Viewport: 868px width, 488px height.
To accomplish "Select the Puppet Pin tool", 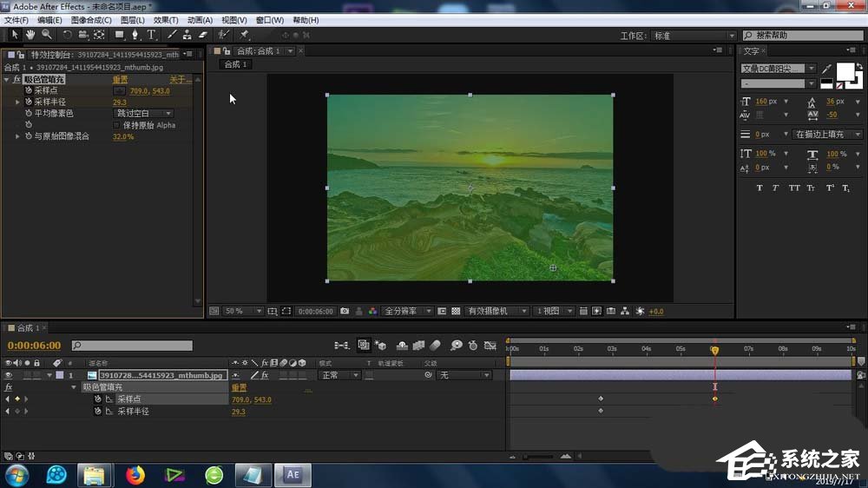I will 244,35.
